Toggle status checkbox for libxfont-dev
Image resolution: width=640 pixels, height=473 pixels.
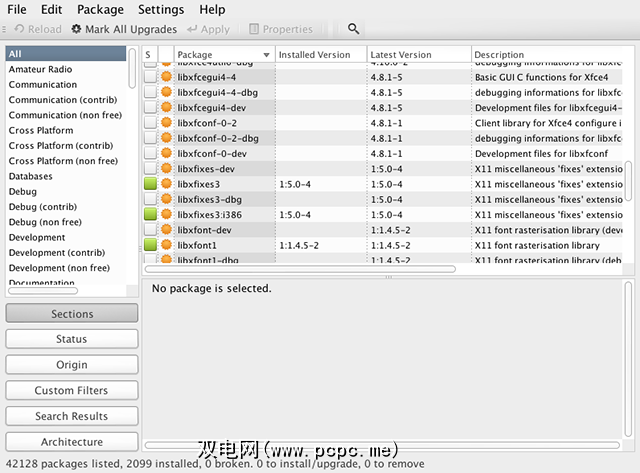(x=150, y=230)
